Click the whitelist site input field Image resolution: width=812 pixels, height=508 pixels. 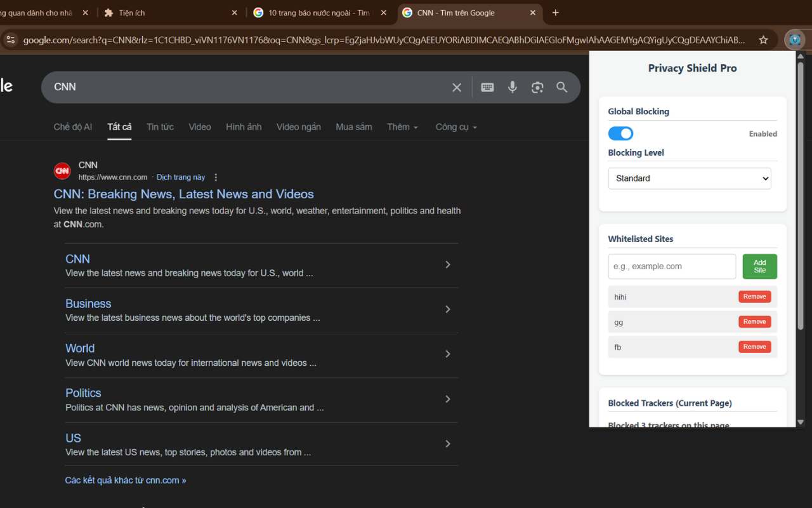[672, 267]
